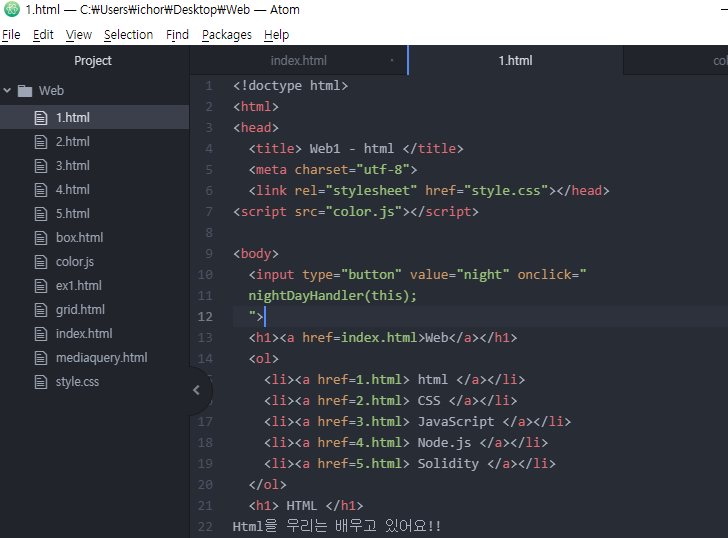Click the link rel stylesheet line
The width and height of the screenshot is (728, 538).
tap(429, 191)
